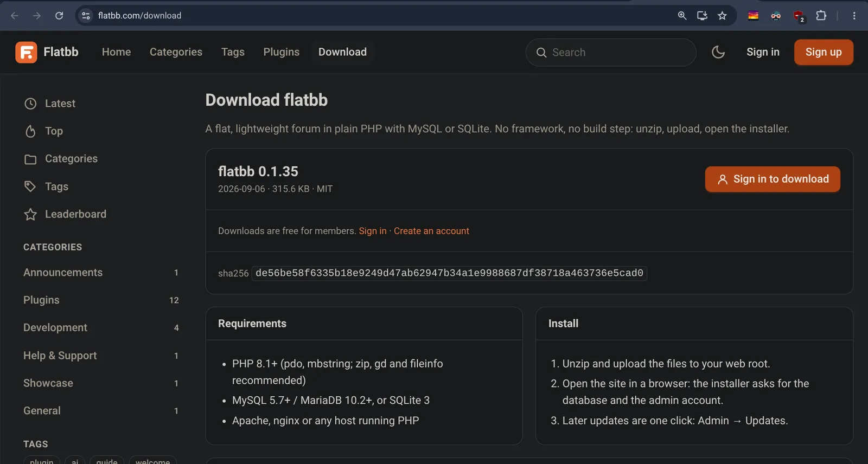The image size is (868, 464).
Task: Open site information icon in address bar
Action: (86, 16)
